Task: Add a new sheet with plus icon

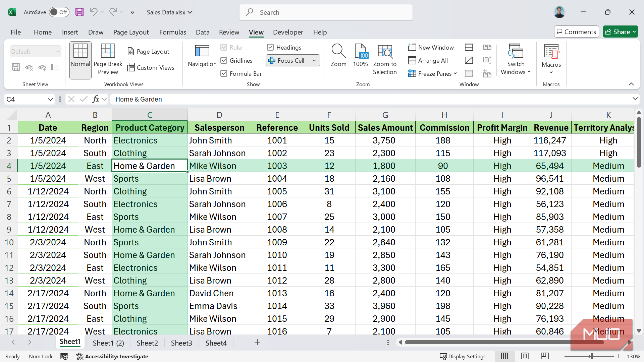Action: coord(257,342)
